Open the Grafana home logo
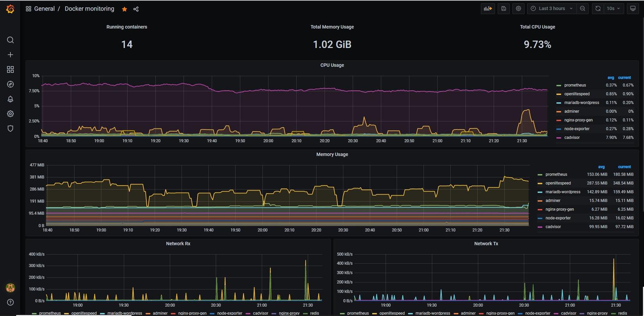The image size is (644, 316). coord(11,9)
